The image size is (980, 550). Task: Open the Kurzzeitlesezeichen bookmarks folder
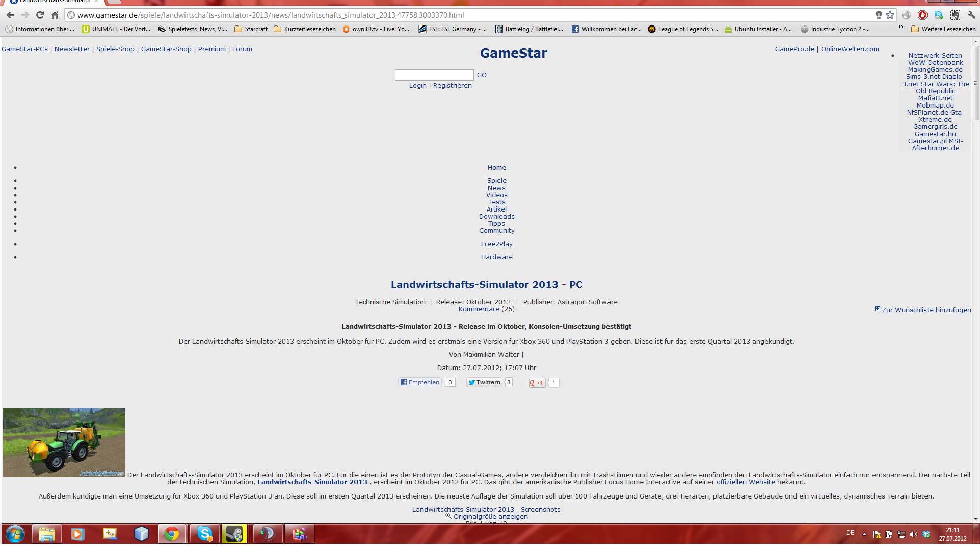coord(305,29)
